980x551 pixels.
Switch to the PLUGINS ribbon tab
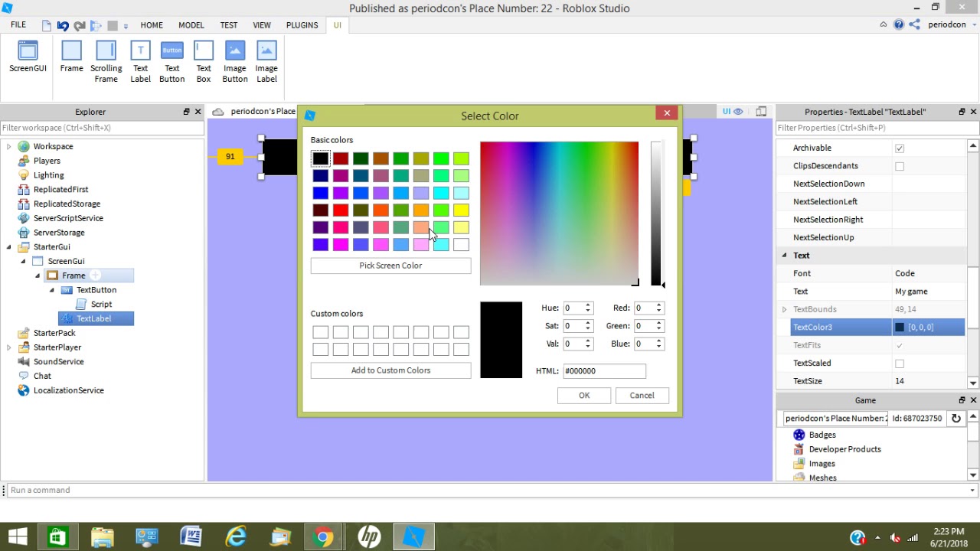pos(302,25)
